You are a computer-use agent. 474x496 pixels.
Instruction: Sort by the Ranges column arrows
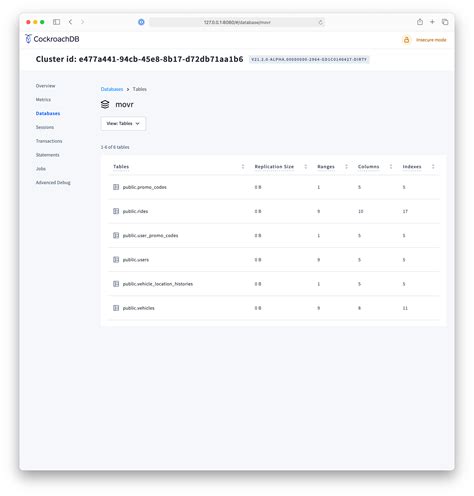(346, 166)
